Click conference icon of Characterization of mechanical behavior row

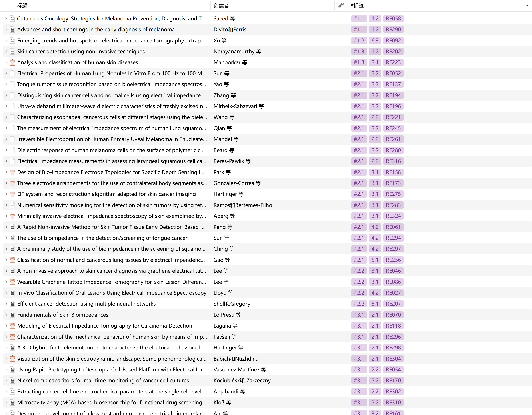[12, 337]
